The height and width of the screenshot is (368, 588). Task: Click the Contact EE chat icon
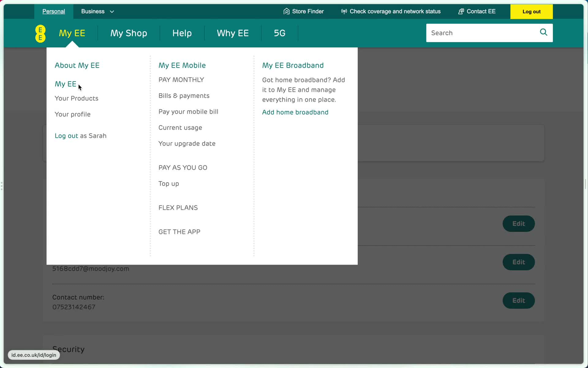click(461, 11)
